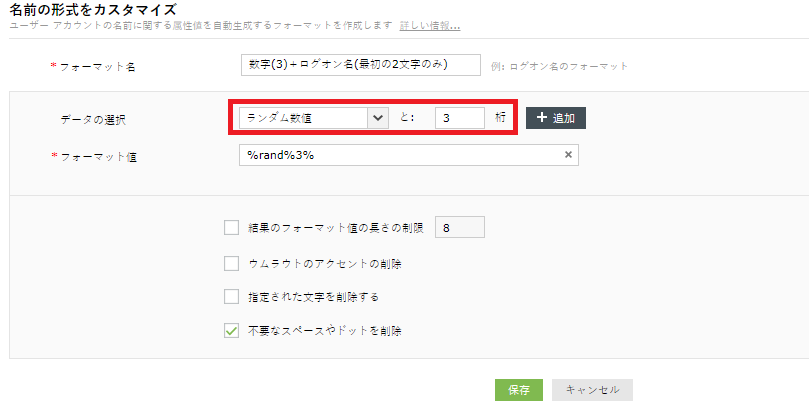The image size is (809, 414).
Task: Click the chevron arrow of データの選択 dropdown
Action: 378,118
